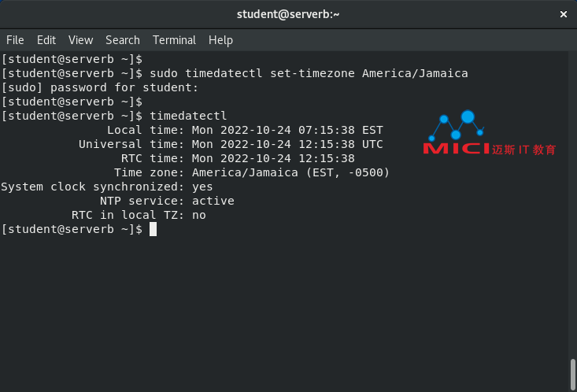
Task: Open the View menu
Action: coord(80,40)
